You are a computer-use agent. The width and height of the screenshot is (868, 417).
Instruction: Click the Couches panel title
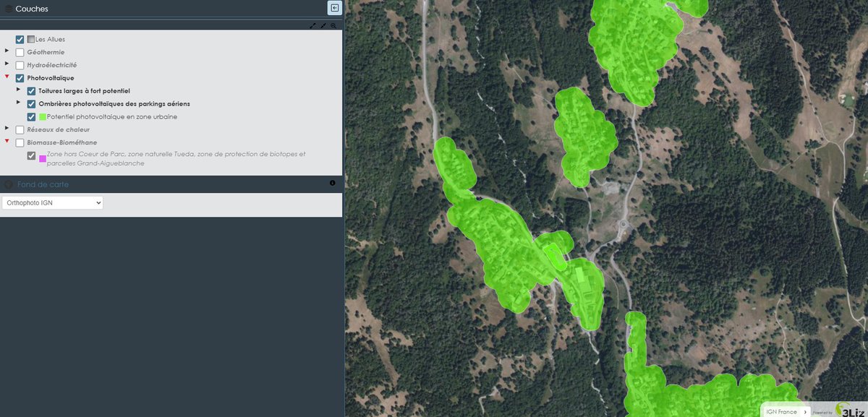(32, 9)
